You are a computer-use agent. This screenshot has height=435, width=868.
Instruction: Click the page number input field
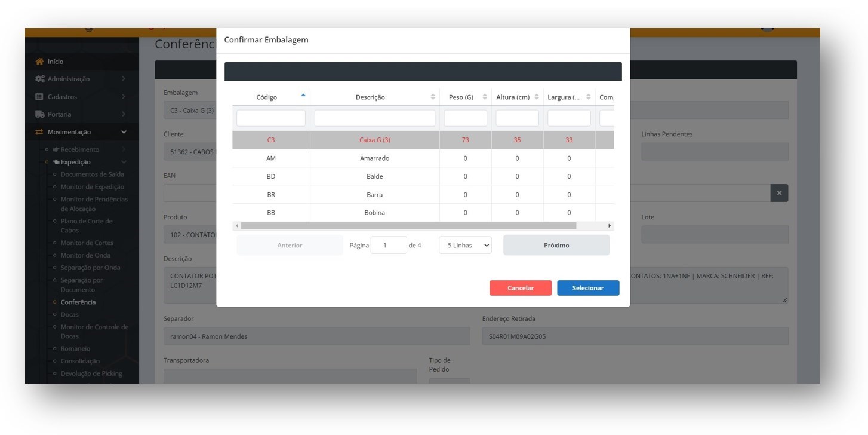click(388, 246)
